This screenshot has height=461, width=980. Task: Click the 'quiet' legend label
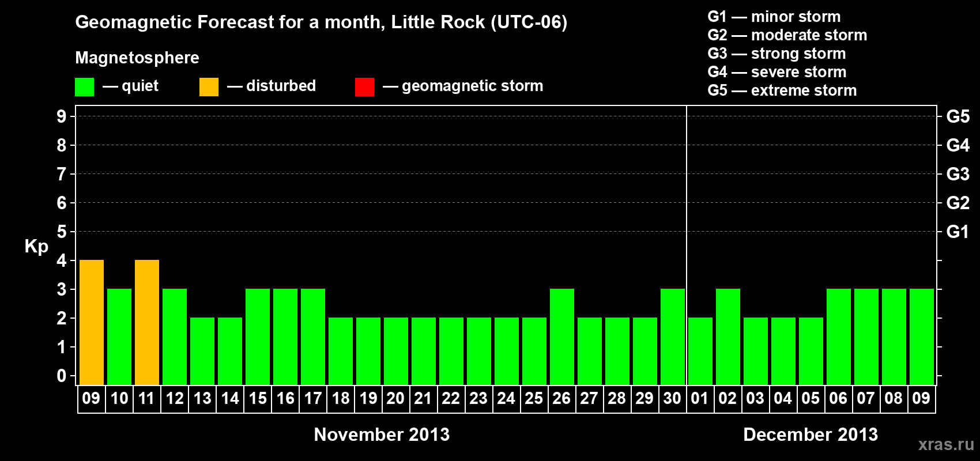[x=140, y=86]
